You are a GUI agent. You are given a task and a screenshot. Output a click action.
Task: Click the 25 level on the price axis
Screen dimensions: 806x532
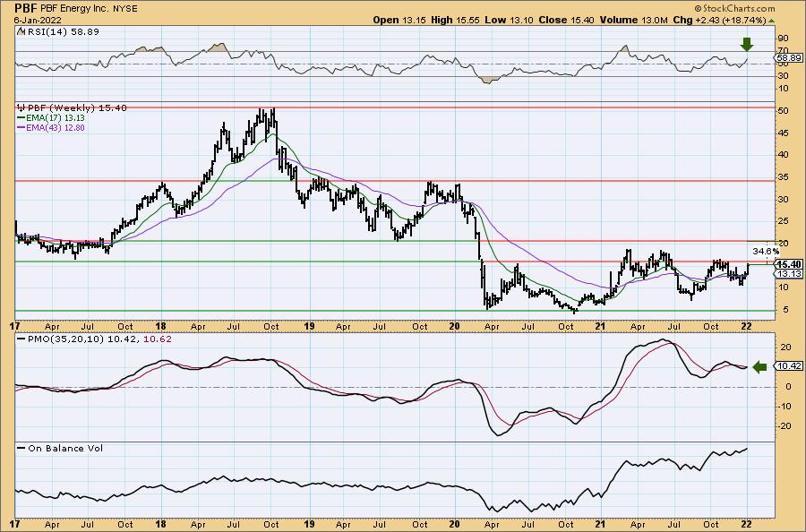pos(783,221)
